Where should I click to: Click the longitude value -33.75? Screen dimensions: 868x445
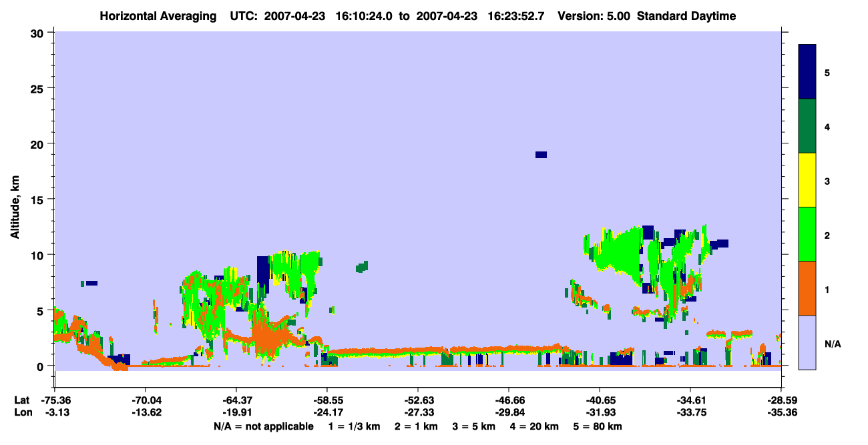[691, 412]
